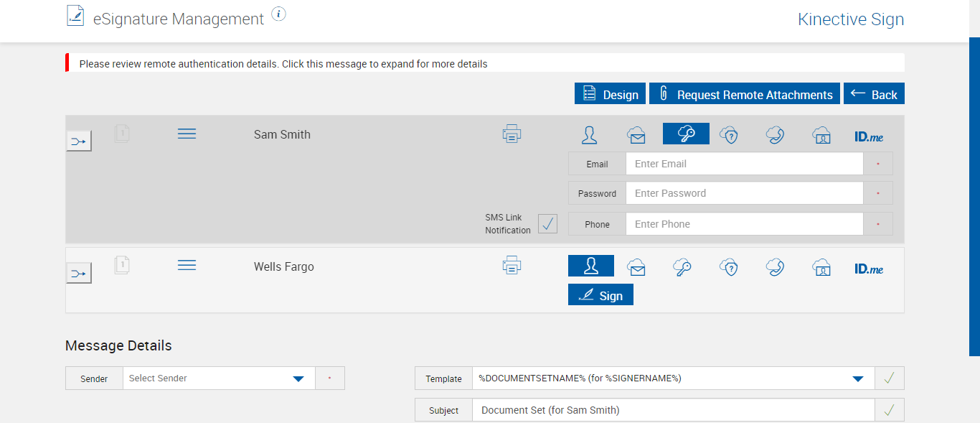Click the Subject field with Document Set text
The width and height of the screenshot is (980, 423).
673,410
